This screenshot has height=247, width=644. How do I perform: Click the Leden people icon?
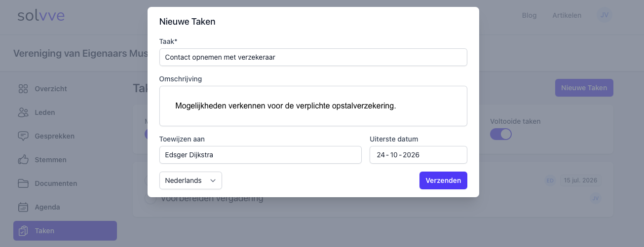(x=23, y=112)
